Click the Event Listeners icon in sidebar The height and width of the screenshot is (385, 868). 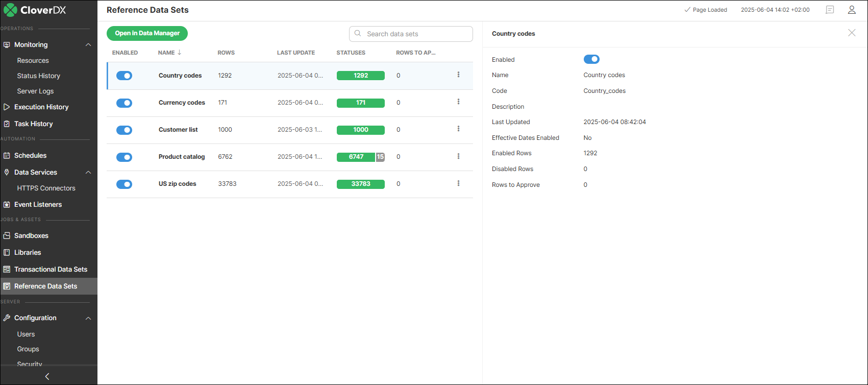point(7,204)
